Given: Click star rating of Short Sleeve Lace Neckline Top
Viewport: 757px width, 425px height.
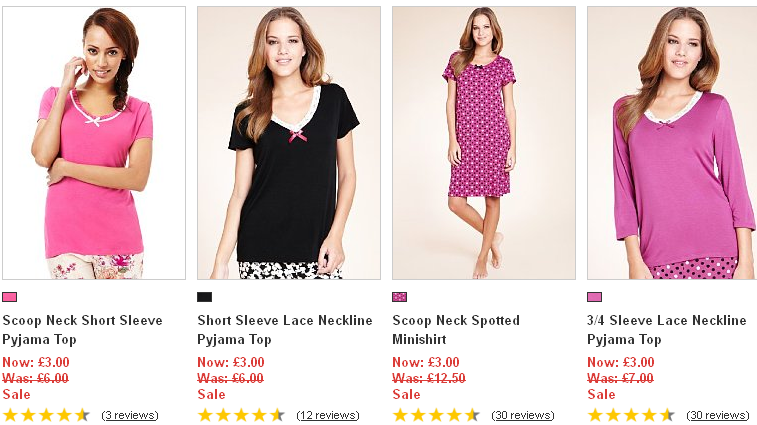Looking at the screenshot, I should (x=241, y=415).
